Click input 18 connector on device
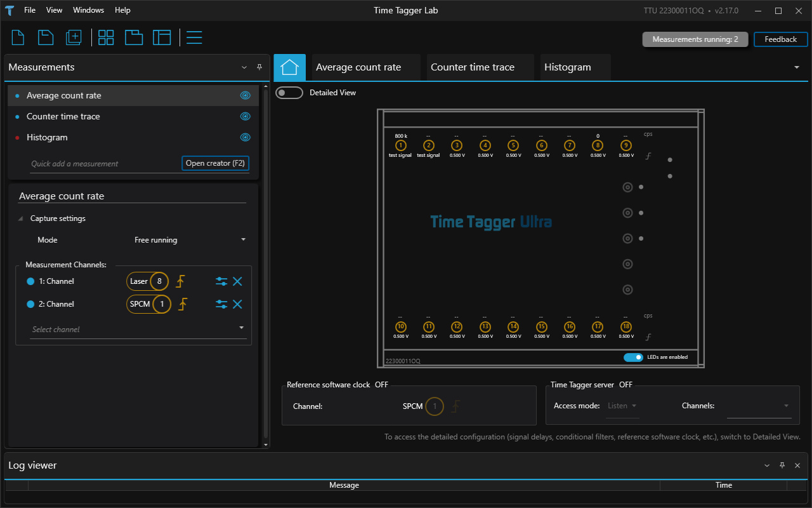 (x=626, y=326)
